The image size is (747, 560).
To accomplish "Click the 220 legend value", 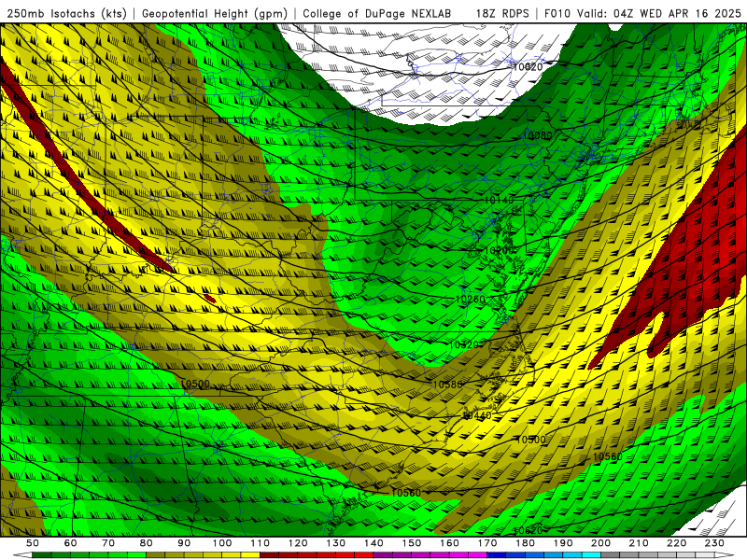I will click(678, 543).
